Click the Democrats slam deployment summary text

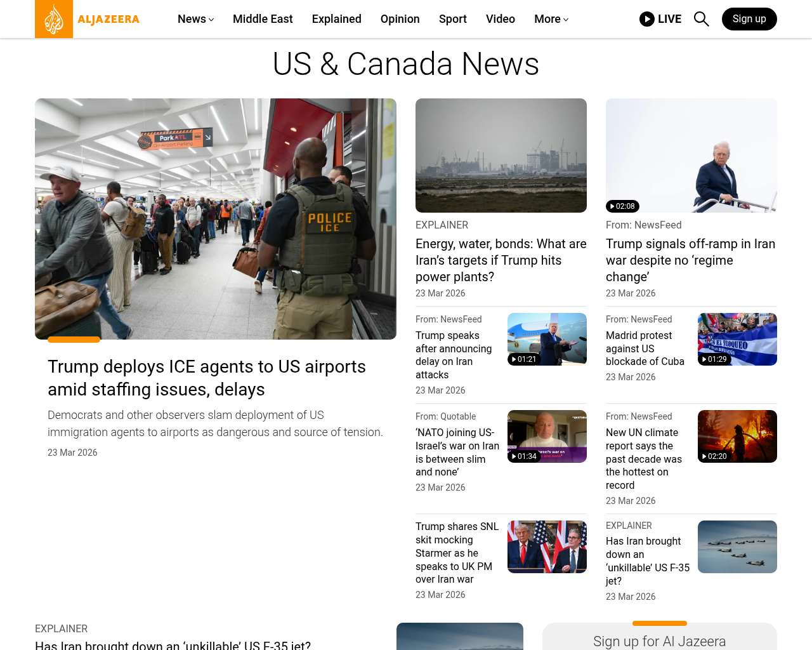(215, 423)
